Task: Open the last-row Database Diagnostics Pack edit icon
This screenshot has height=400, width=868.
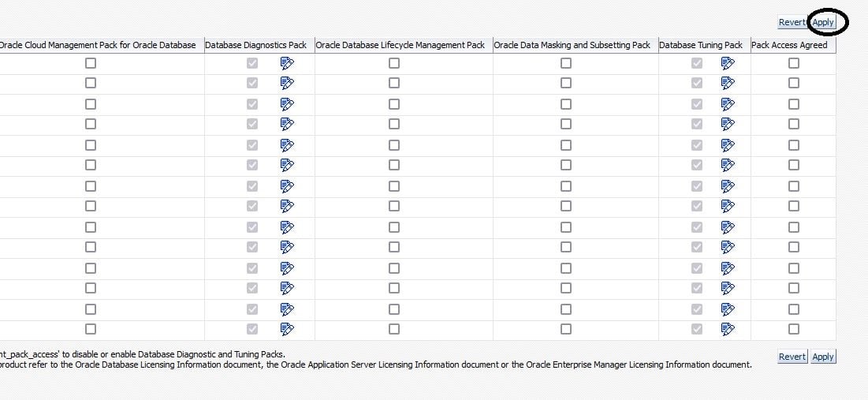Action: (287, 329)
